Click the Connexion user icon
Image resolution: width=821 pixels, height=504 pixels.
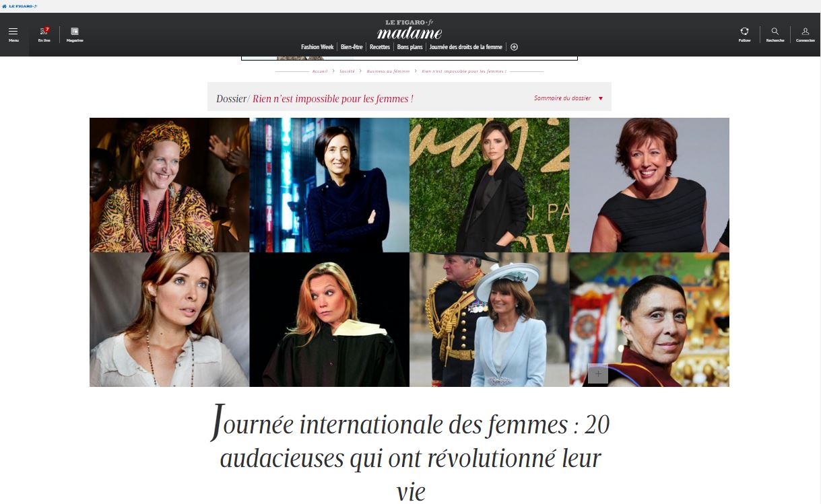coord(805,31)
